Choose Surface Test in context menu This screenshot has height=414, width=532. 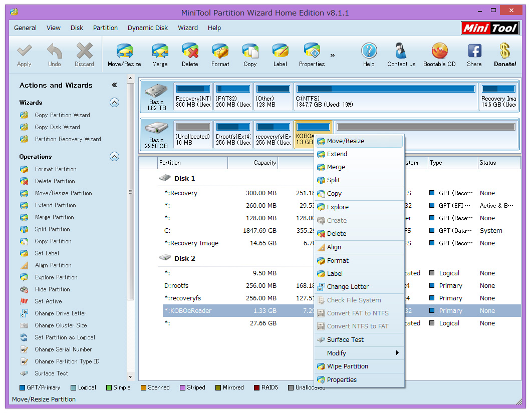point(360,340)
